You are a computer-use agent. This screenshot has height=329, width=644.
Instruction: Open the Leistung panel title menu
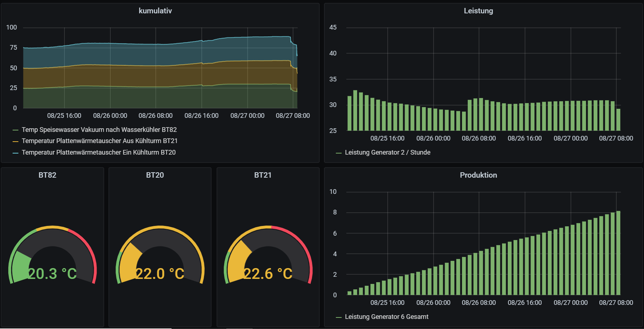[x=478, y=11]
